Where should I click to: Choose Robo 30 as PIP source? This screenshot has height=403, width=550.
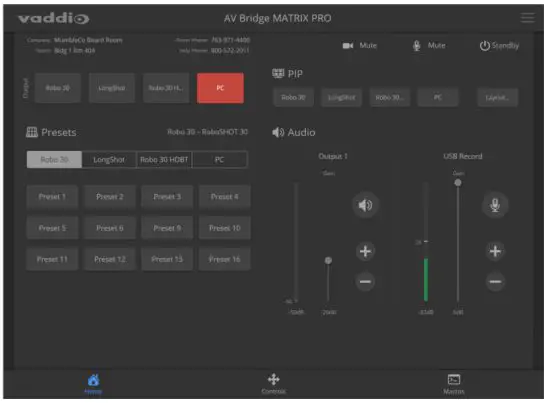point(293,97)
